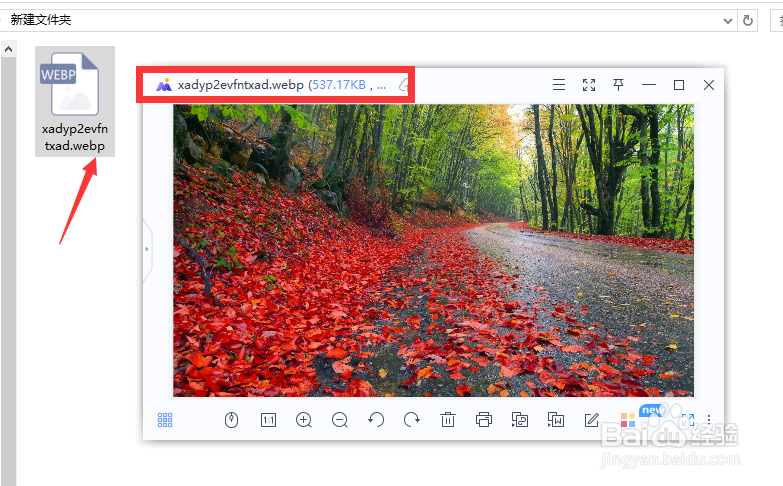Zoom in on the image

click(304, 420)
